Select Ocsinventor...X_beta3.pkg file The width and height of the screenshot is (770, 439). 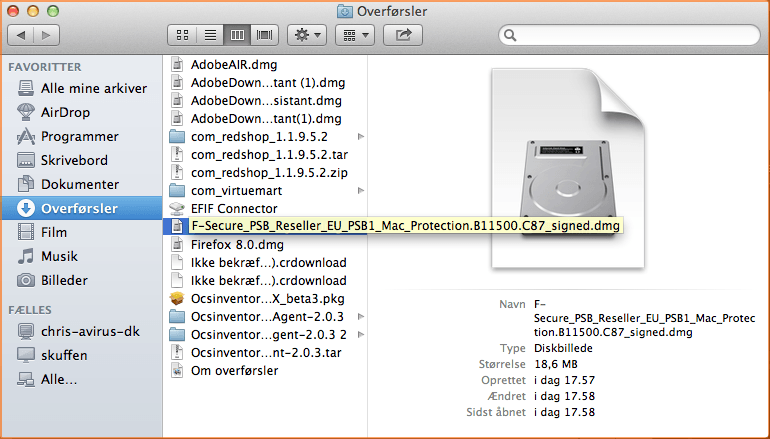265,299
